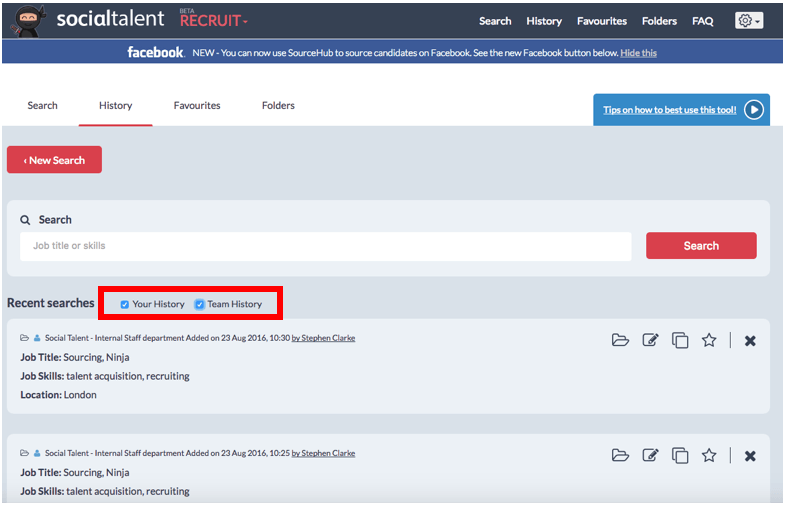786x505 pixels.
Task: Click the Job title or skills field
Action: point(326,246)
